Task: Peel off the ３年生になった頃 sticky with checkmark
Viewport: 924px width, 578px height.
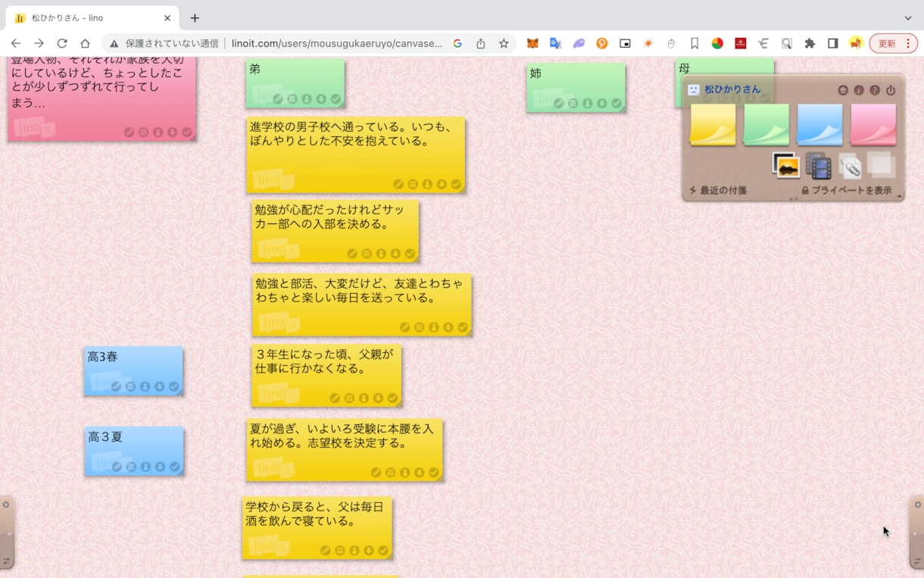Action: click(392, 398)
